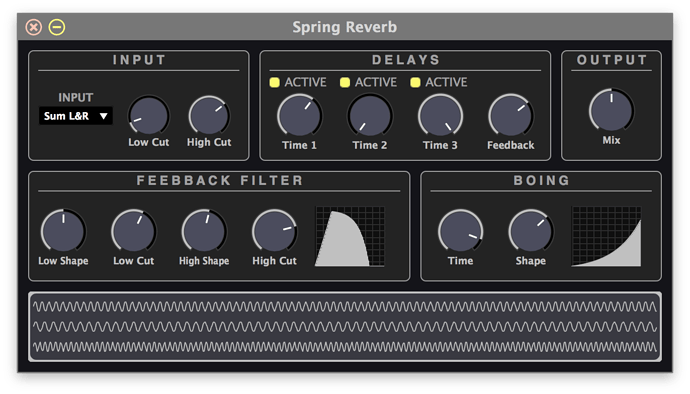Click the Feedback Filter Low Cut knob
Image resolution: width=690 pixels, height=394 pixels.
click(x=134, y=231)
